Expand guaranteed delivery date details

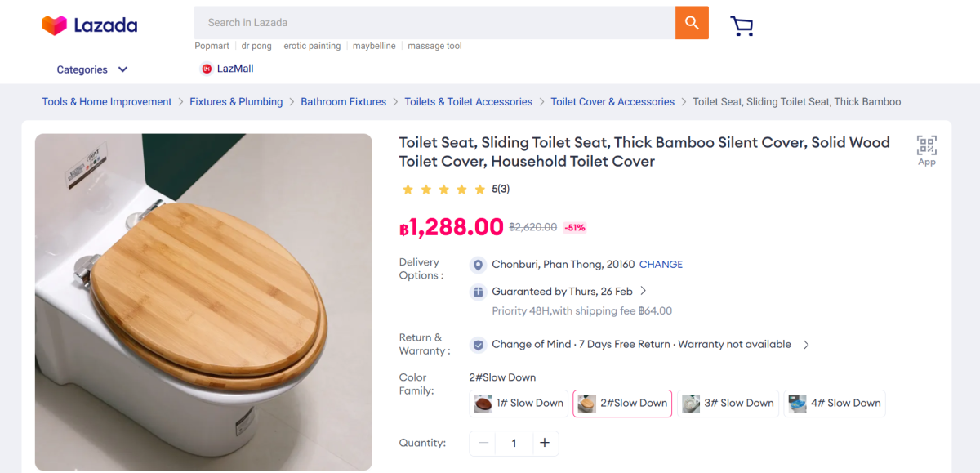click(644, 291)
